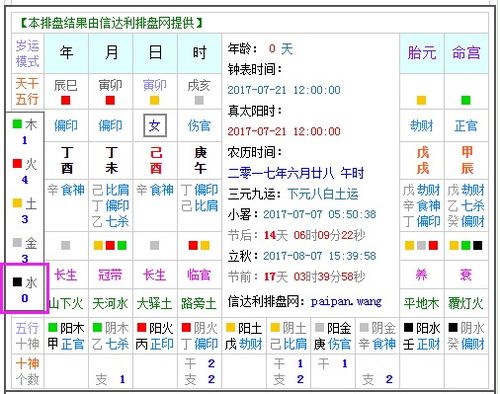This screenshot has width=500, height=394.
Task: Click the 十神个数 row label
Action: (27, 371)
